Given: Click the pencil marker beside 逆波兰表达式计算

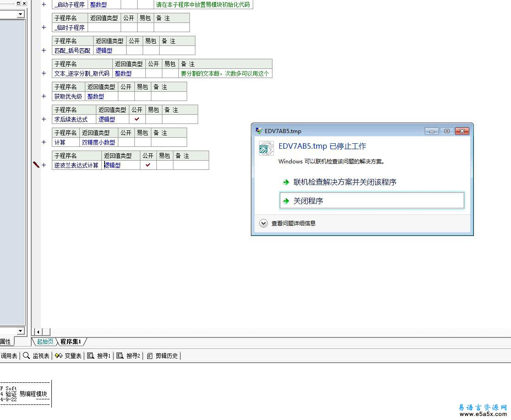Looking at the screenshot, I should coord(36,165).
